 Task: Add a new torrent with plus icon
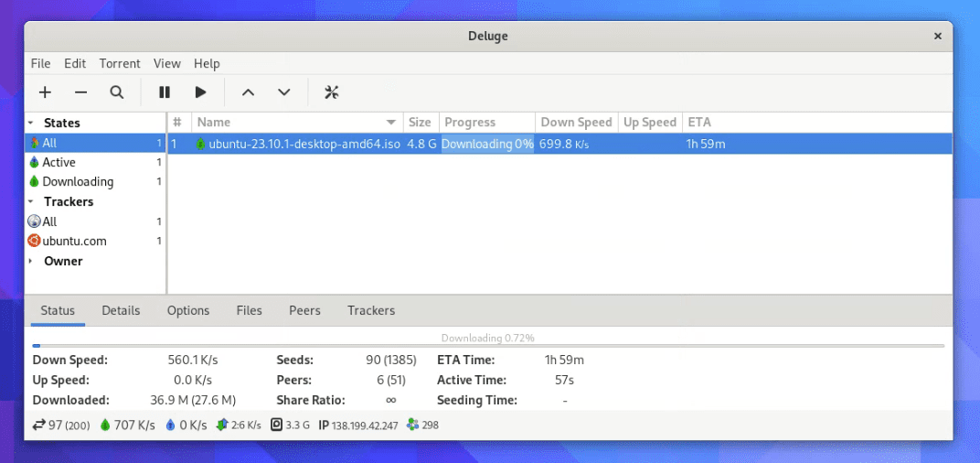tap(45, 92)
